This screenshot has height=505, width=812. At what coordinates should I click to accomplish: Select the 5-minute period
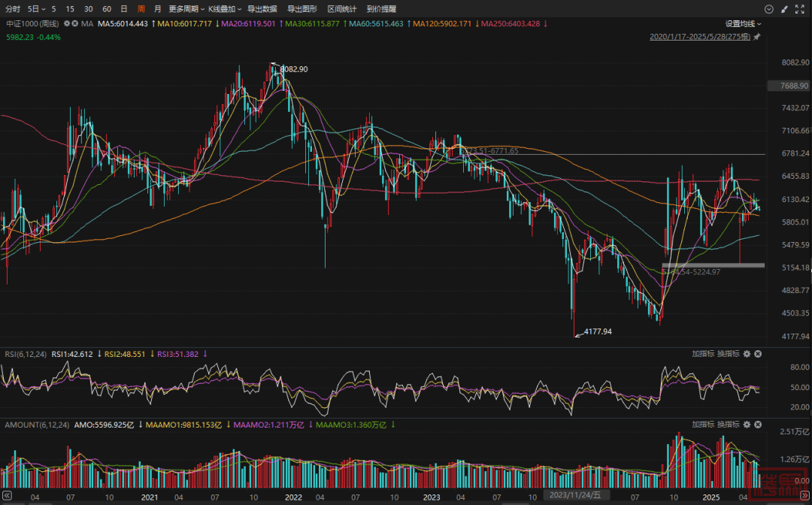point(54,9)
